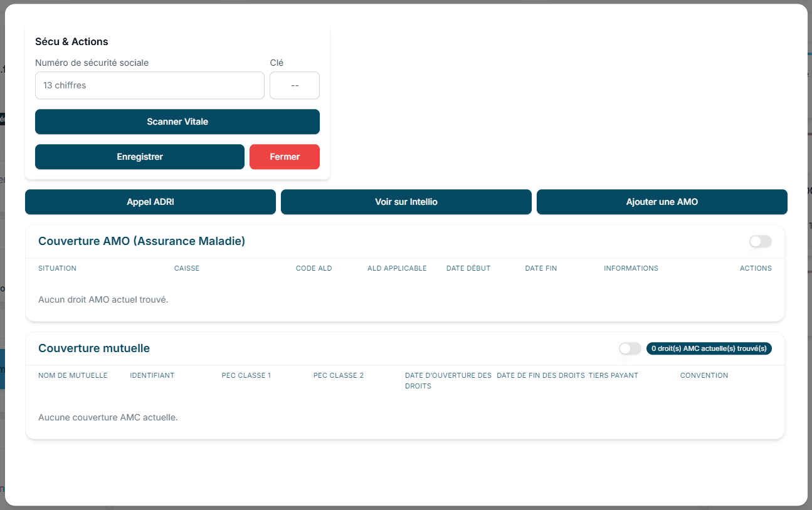The image size is (812, 510).
Task: Select the Clé input field
Action: tap(295, 85)
